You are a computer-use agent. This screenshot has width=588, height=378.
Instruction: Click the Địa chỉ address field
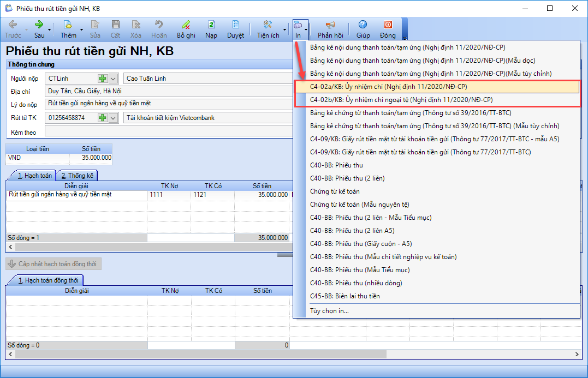tap(169, 92)
